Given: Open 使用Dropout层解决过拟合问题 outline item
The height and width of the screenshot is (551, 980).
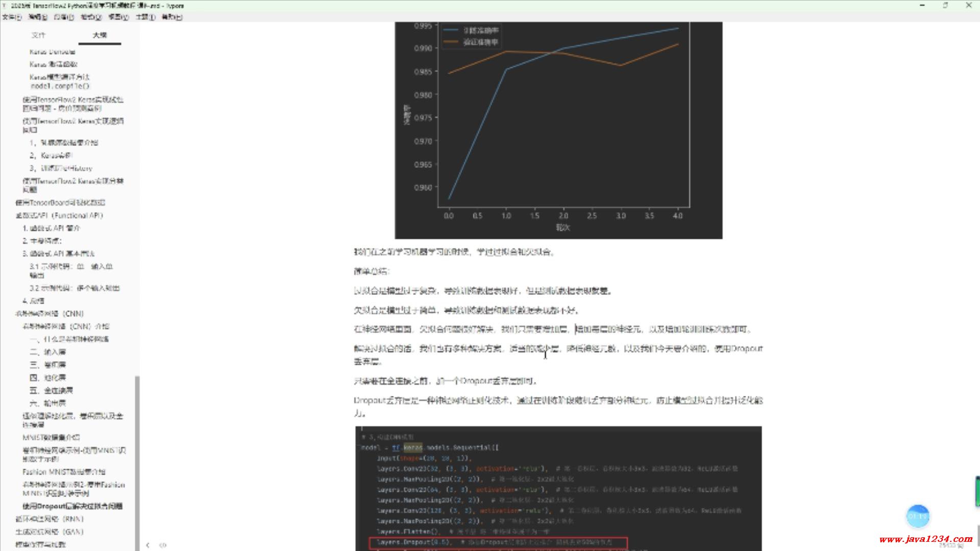Looking at the screenshot, I should pos(72,506).
